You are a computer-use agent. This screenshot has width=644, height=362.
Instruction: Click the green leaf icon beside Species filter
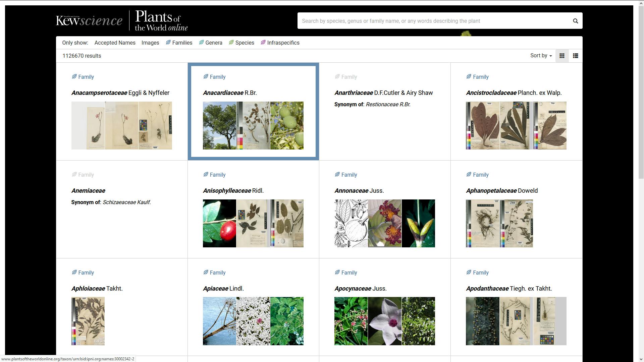pos(231,43)
